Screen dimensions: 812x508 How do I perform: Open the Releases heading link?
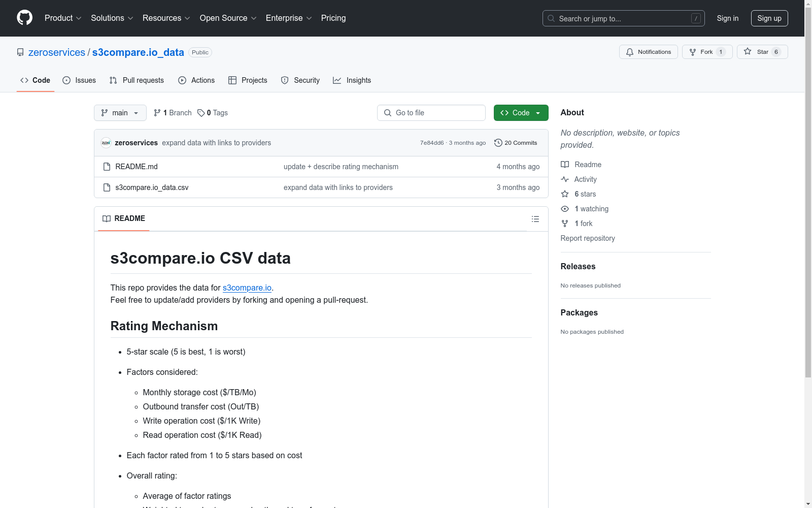pyautogui.click(x=578, y=266)
